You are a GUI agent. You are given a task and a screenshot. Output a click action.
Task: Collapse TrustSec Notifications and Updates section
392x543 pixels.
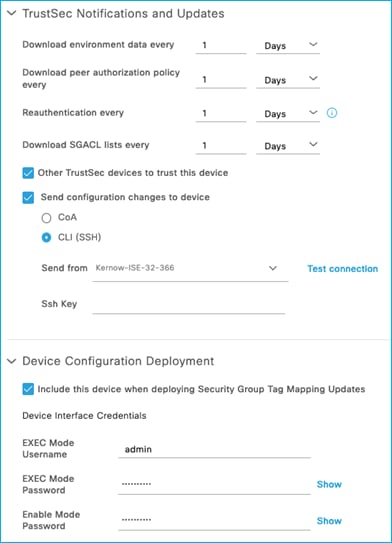[12, 14]
